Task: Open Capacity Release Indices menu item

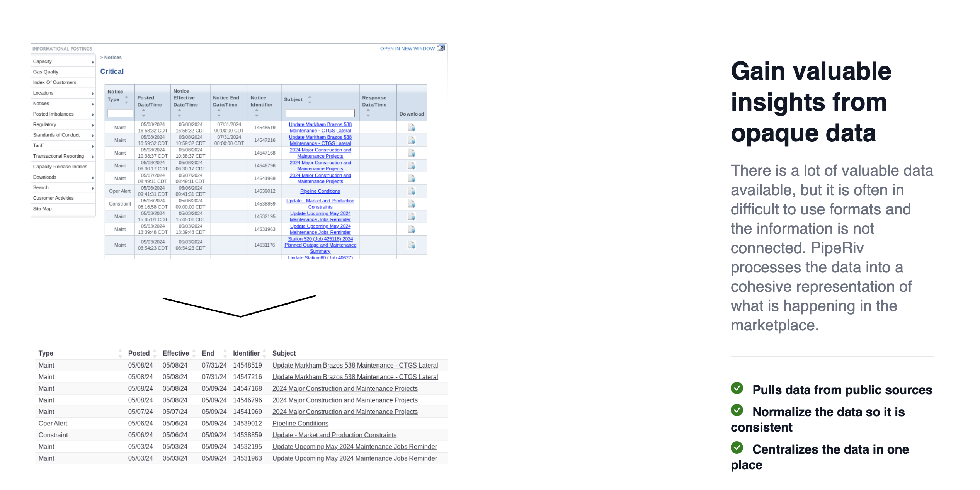Action: [x=60, y=167]
